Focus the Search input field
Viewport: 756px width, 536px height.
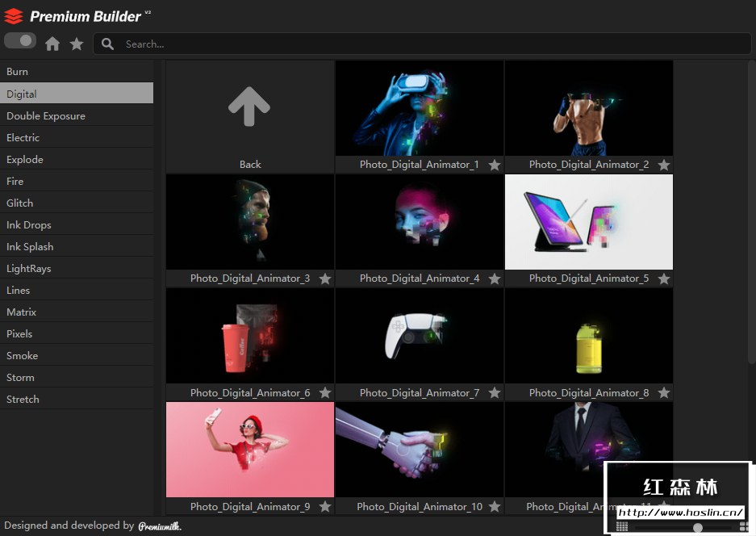tap(422, 44)
